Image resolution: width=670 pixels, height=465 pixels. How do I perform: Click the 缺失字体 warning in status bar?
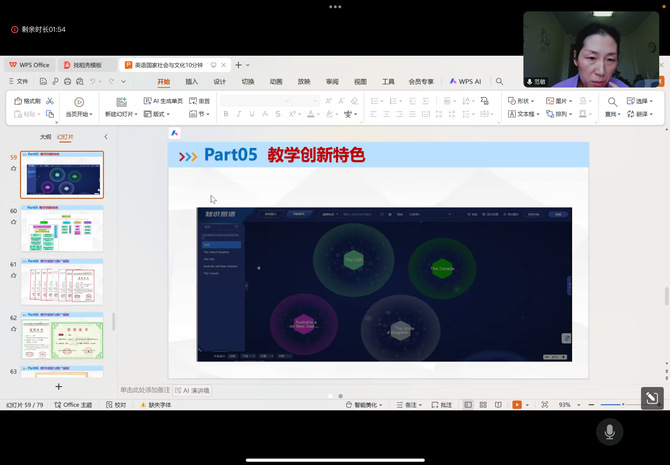coord(156,405)
